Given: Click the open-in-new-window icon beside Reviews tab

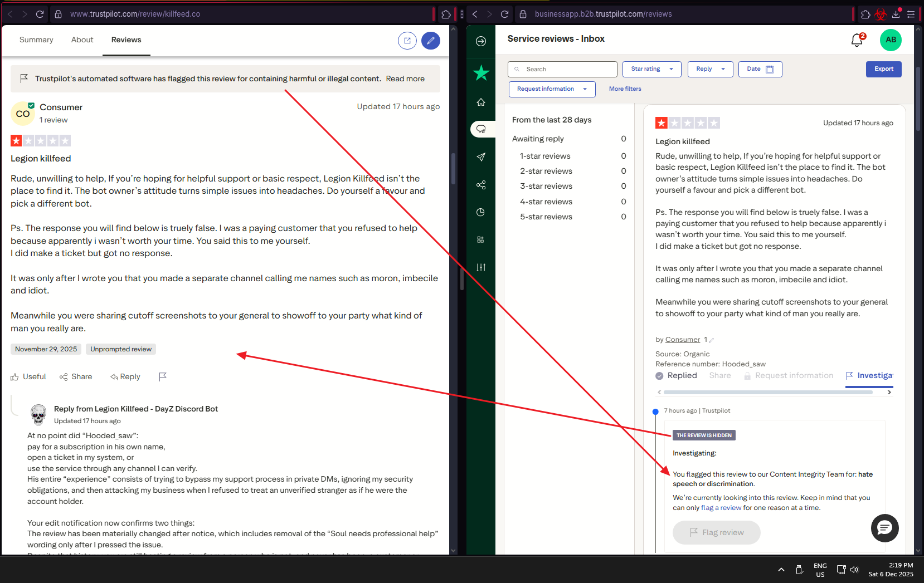Looking at the screenshot, I should (x=407, y=41).
